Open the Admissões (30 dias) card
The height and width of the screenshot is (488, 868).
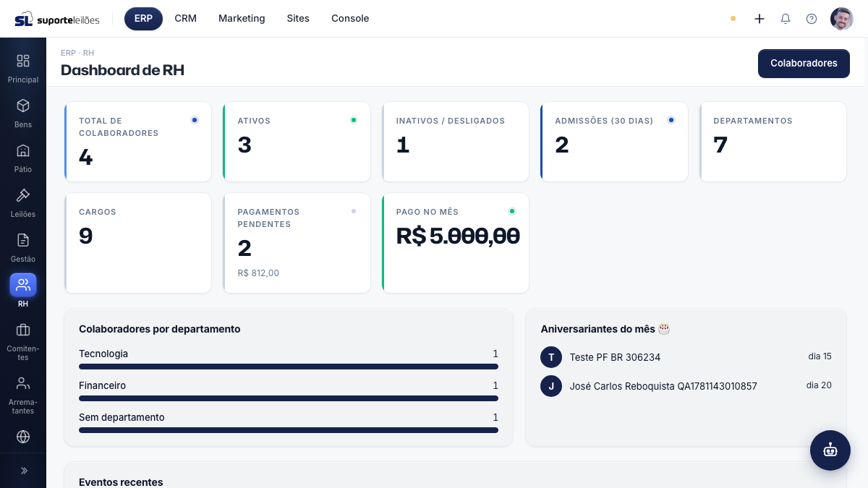[614, 142]
